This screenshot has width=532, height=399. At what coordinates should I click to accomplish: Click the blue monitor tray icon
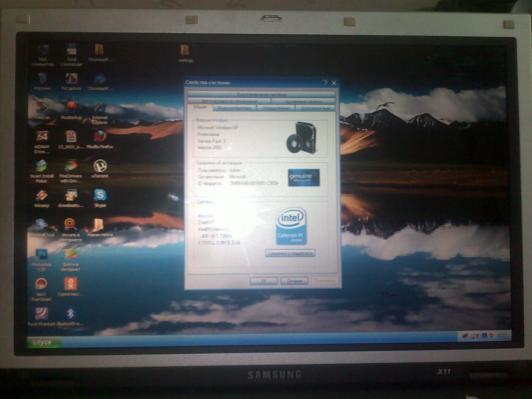click(x=485, y=336)
